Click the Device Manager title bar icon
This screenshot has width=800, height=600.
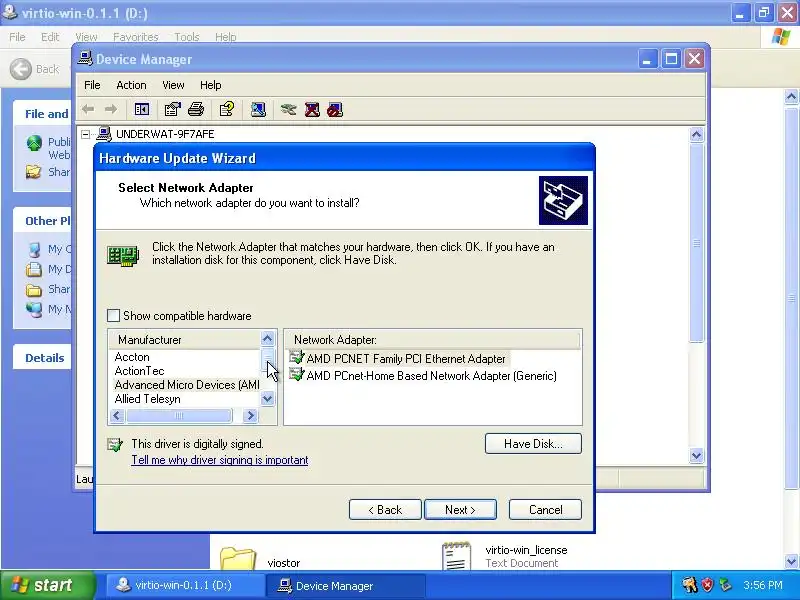pos(85,59)
